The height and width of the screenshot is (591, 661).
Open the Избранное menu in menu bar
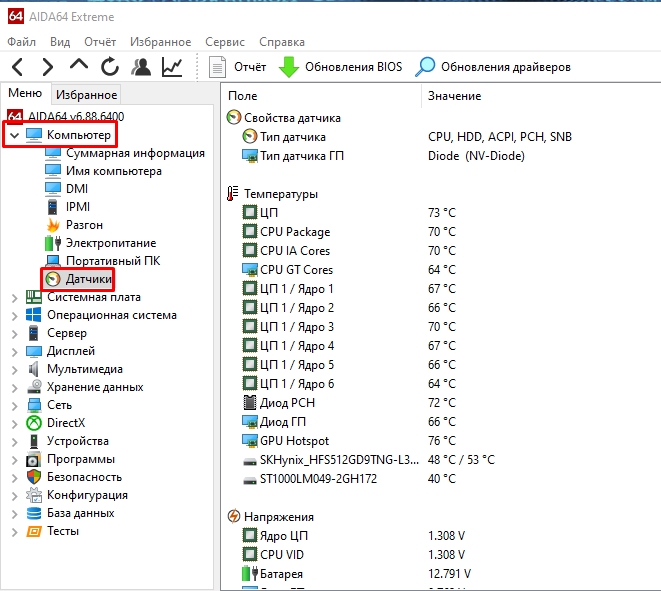[x=160, y=42]
